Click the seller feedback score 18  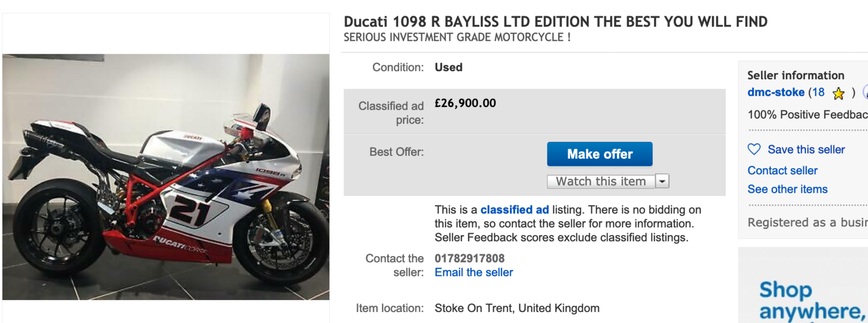[x=818, y=92]
